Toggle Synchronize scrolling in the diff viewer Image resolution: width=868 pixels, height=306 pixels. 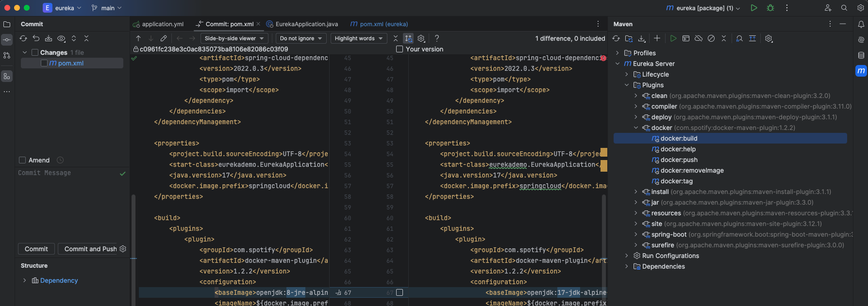tap(408, 38)
